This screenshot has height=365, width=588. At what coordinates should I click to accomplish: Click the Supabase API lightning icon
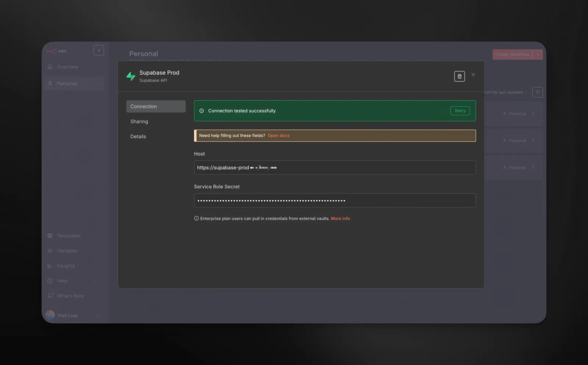click(131, 76)
